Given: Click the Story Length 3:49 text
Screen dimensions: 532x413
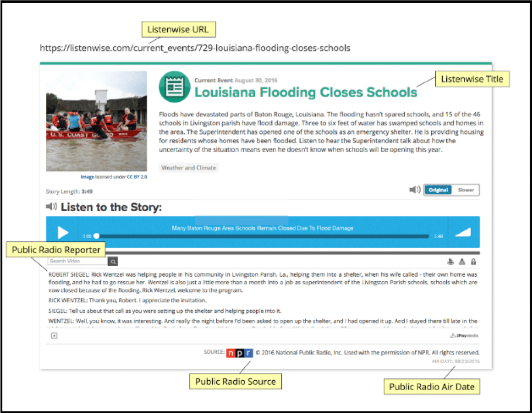Looking at the screenshot, I should point(69,191).
